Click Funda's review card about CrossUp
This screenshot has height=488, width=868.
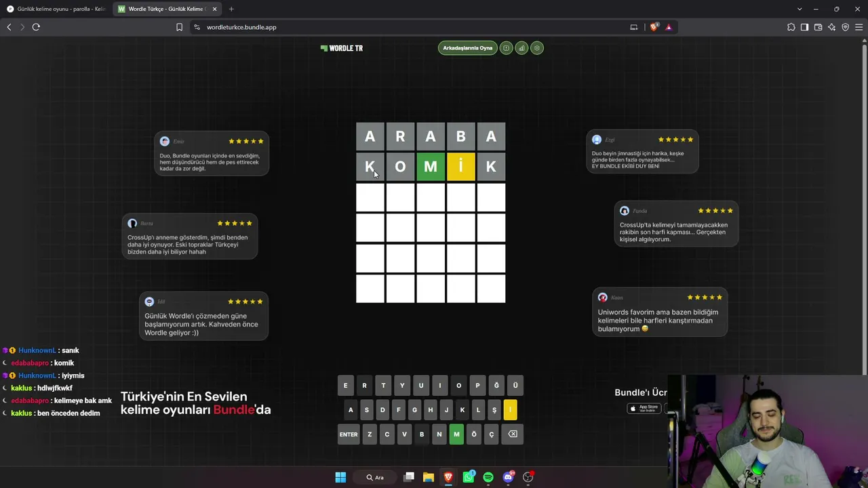pyautogui.click(x=676, y=224)
